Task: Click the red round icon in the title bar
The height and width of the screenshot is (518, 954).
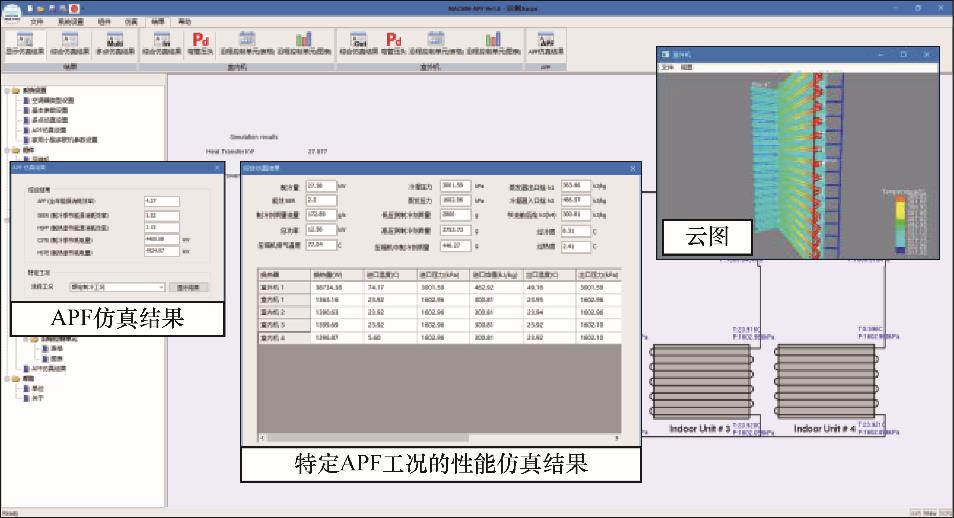Action: [74, 7]
